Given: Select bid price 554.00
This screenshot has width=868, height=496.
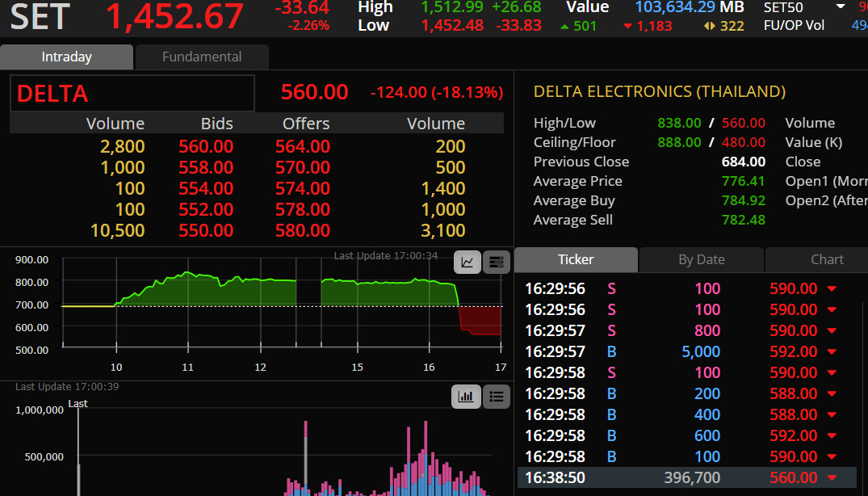Looking at the screenshot, I should pos(206,189).
